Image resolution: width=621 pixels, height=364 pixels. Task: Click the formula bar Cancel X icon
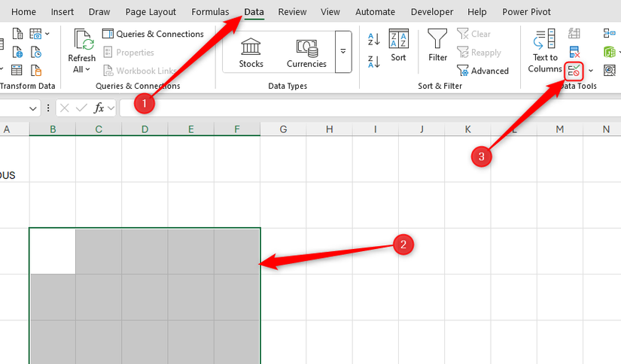tap(65, 108)
